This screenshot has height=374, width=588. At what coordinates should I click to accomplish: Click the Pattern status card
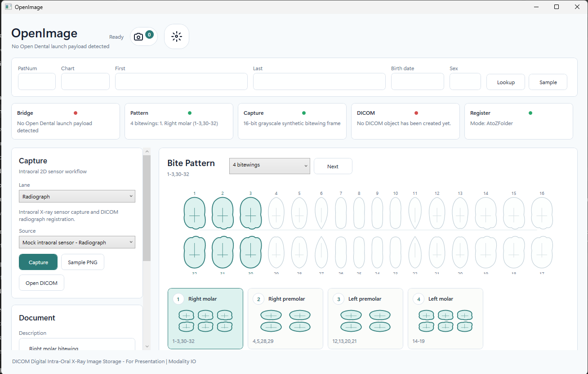tap(179, 121)
